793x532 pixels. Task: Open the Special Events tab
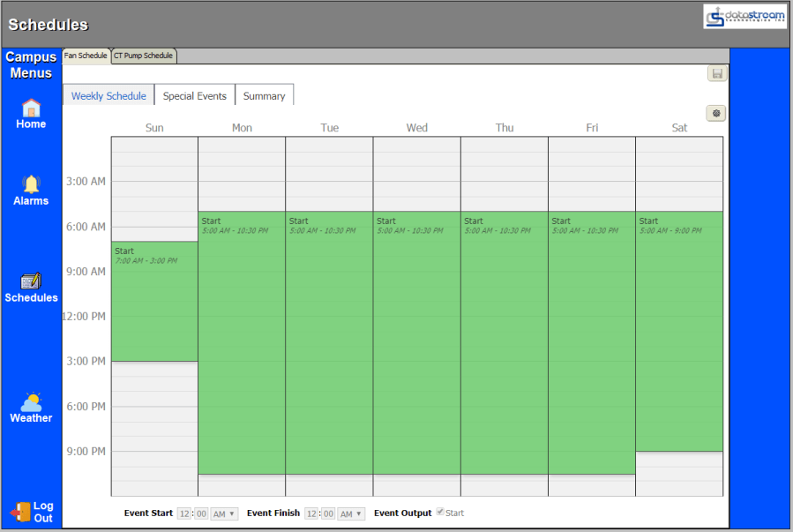coord(194,95)
